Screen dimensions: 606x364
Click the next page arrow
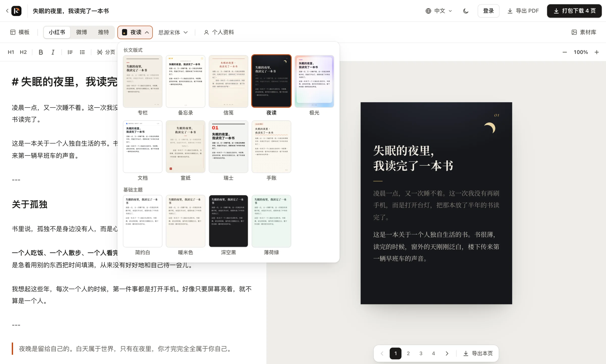point(447,353)
